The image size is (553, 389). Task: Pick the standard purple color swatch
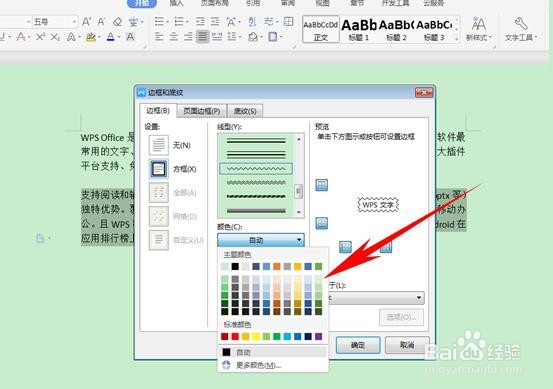(318, 336)
